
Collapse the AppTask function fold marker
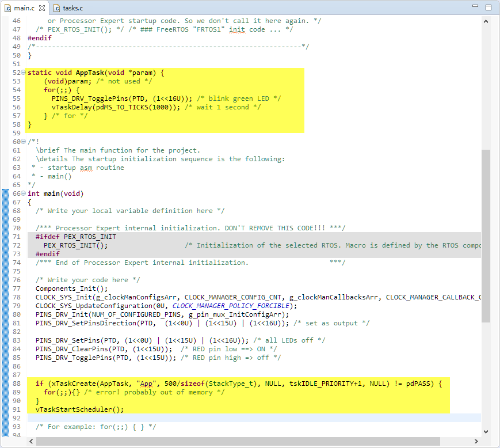coord(22,73)
